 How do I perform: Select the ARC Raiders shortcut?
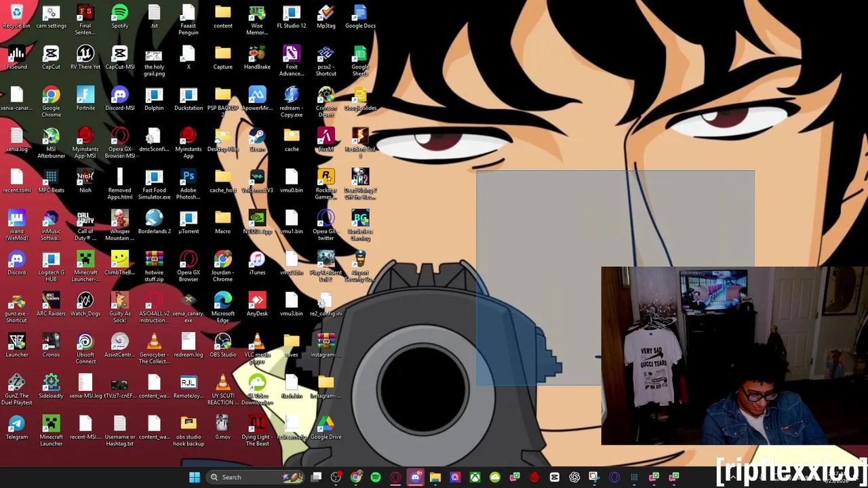pyautogui.click(x=51, y=304)
